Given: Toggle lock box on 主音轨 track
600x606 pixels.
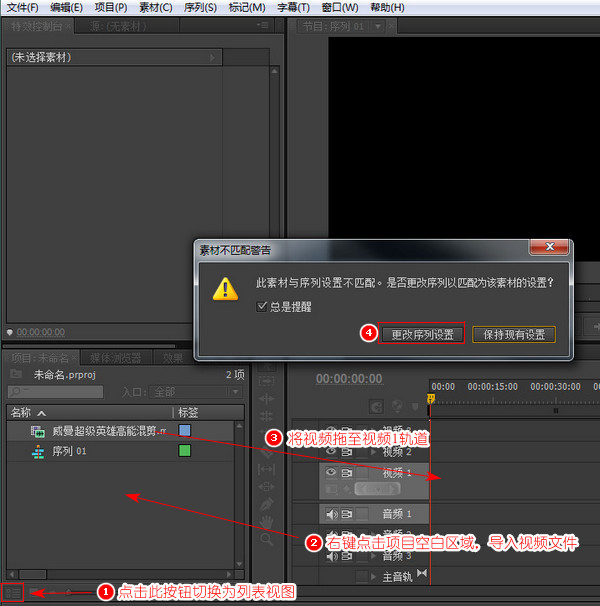Looking at the screenshot, I should coord(362,576).
